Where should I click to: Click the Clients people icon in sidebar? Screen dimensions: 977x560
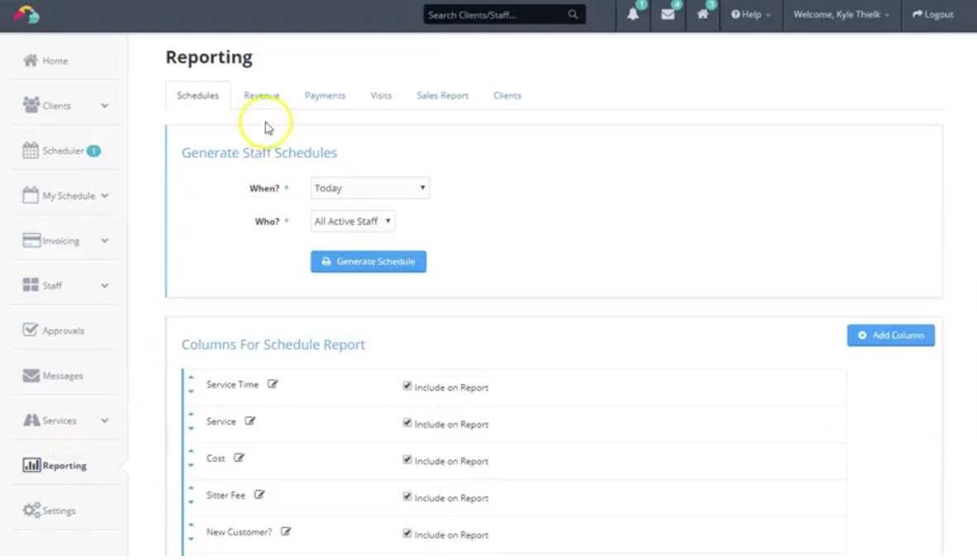coord(31,105)
